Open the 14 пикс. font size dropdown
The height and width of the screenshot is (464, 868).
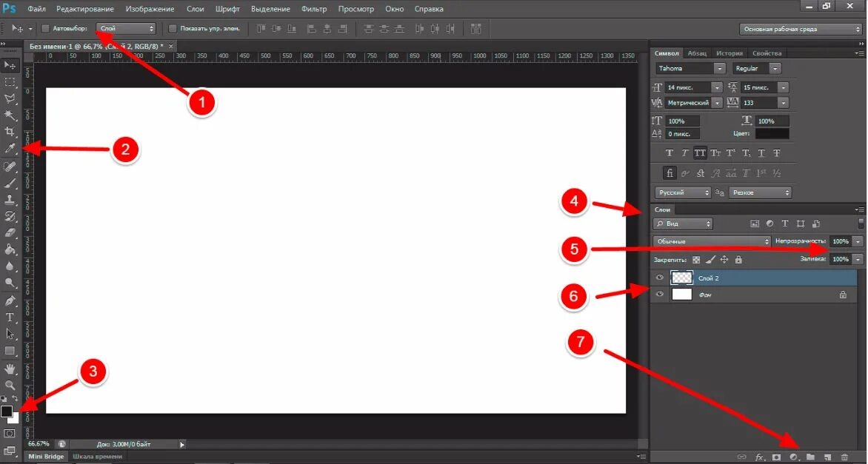point(717,87)
